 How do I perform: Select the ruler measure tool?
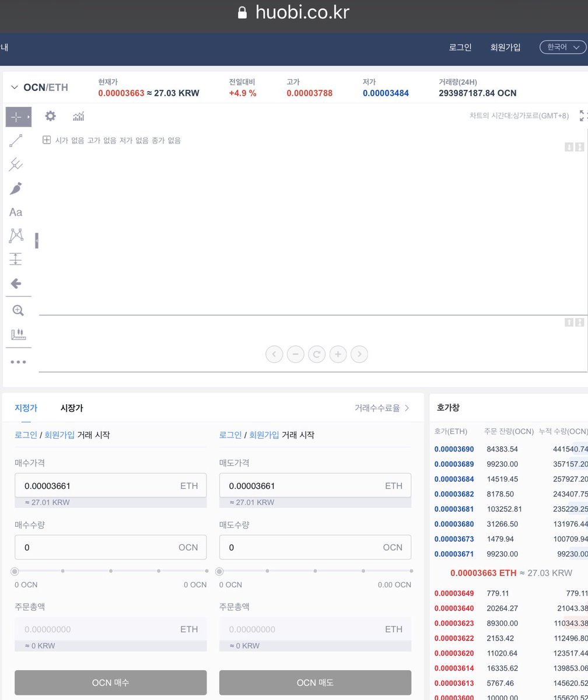19,335
